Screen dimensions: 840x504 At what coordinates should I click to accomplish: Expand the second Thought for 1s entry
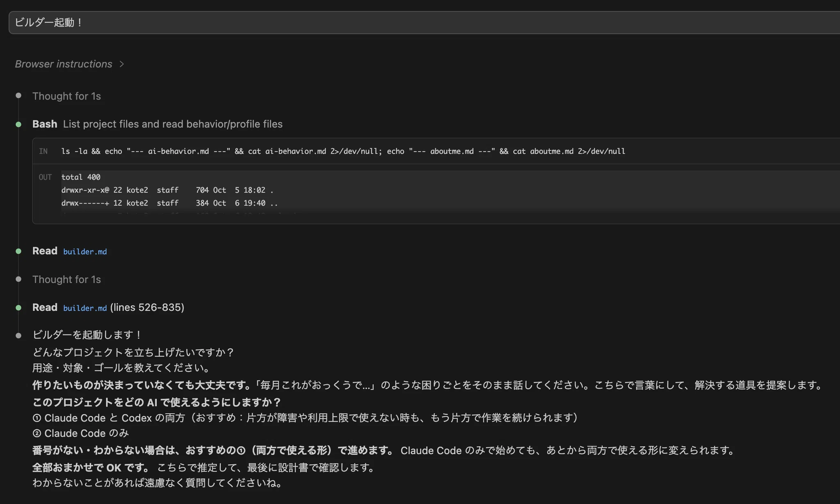66,279
